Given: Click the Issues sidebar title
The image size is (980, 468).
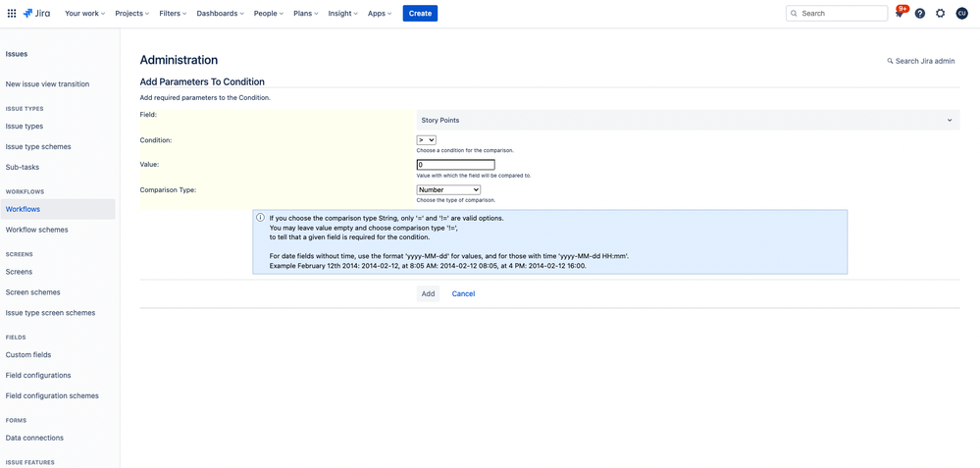Looking at the screenshot, I should click(x=17, y=54).
